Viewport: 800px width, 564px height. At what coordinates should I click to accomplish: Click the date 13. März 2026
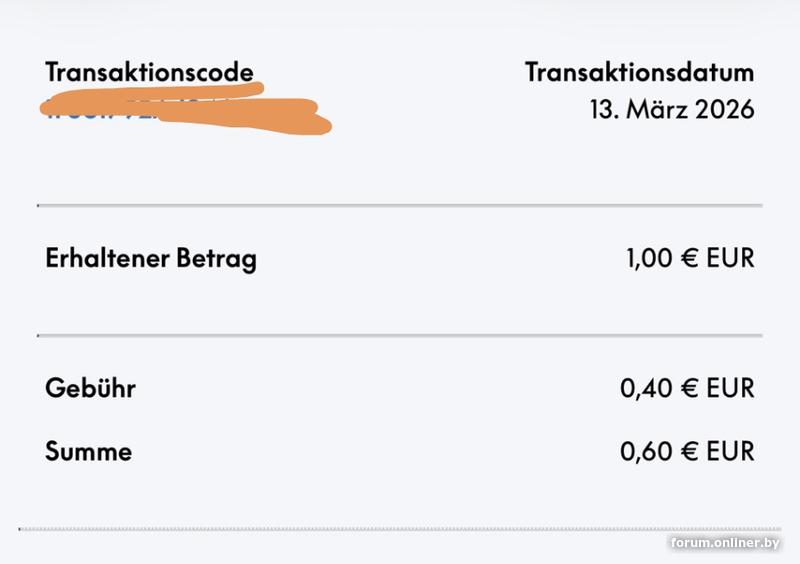pos(671,108)
